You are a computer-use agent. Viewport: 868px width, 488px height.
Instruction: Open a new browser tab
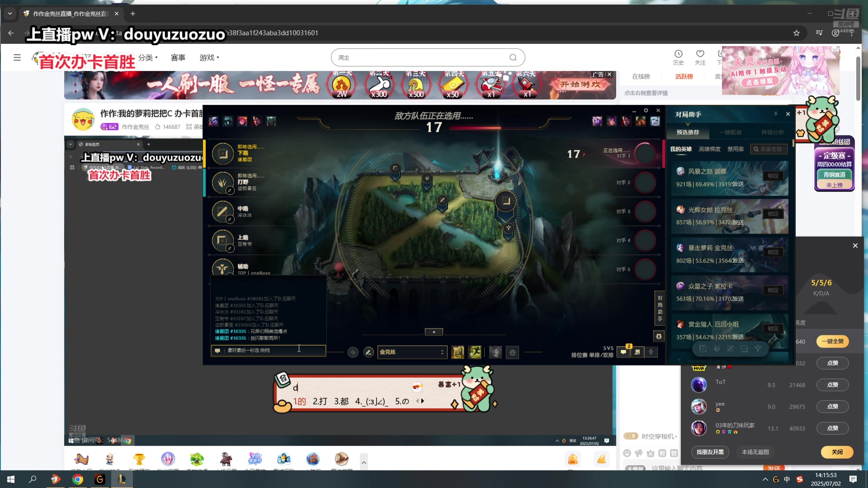pos(132,14)
